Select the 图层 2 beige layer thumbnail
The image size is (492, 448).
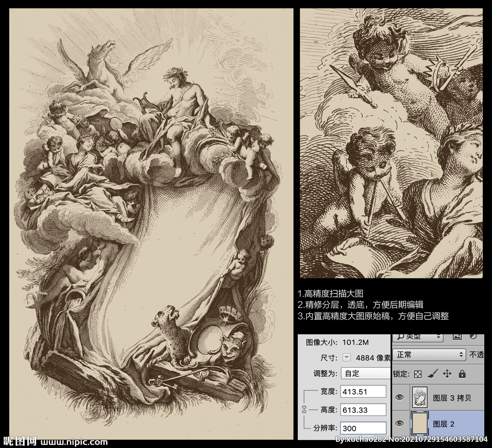[x=419, y=424]
